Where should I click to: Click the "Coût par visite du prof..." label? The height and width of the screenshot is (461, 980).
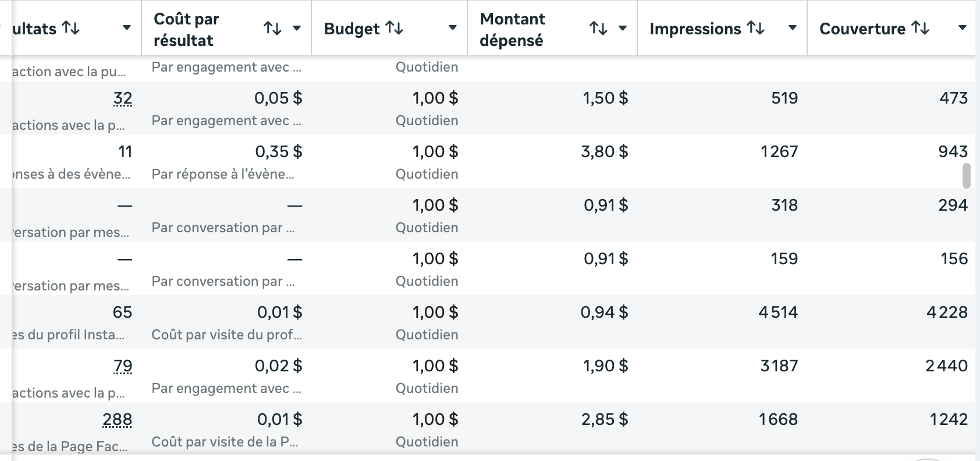pyautogui.click(x=227, y=335)
